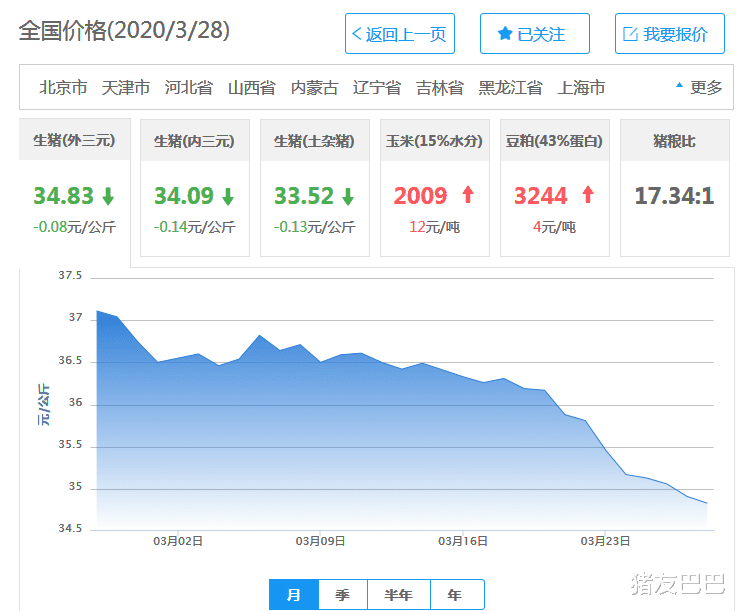Select the 季 chart range
The height and width of the screenshot is (611, 738).
click(x=343, y=595)
